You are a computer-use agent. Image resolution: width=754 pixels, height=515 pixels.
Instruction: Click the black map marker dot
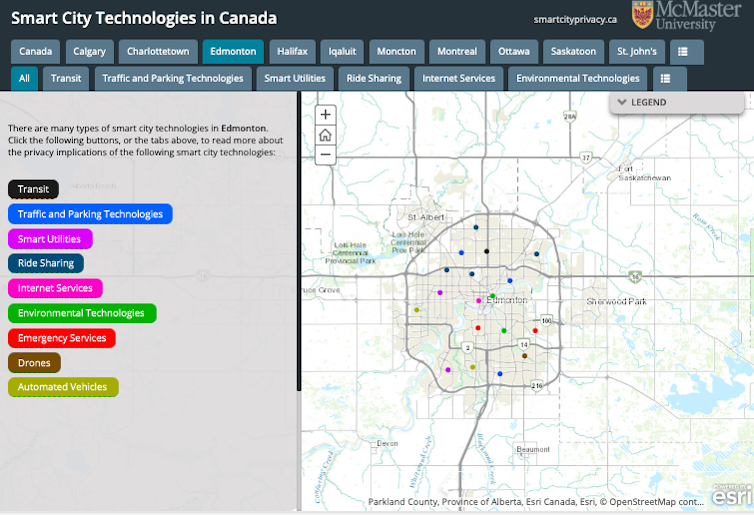pyautogui.click(x=487, y=251)
